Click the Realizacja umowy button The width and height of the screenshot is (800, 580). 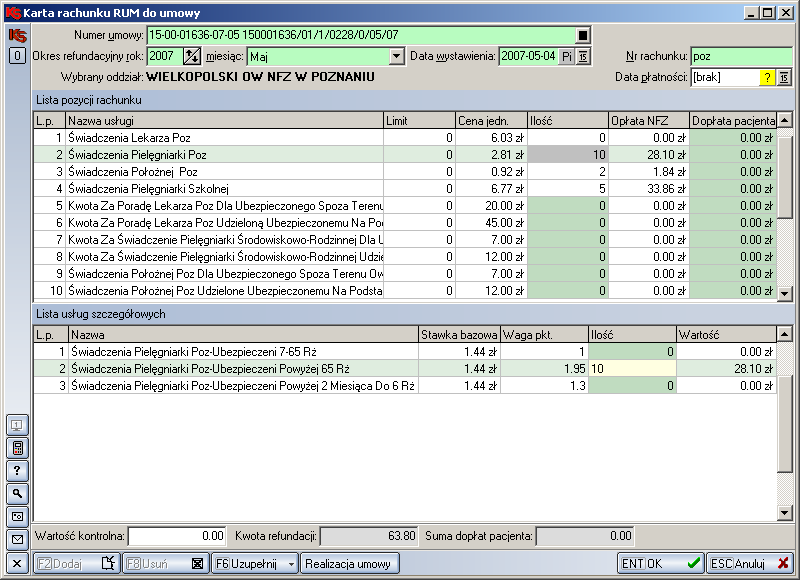pyautogui.click(x=349, y=563)
